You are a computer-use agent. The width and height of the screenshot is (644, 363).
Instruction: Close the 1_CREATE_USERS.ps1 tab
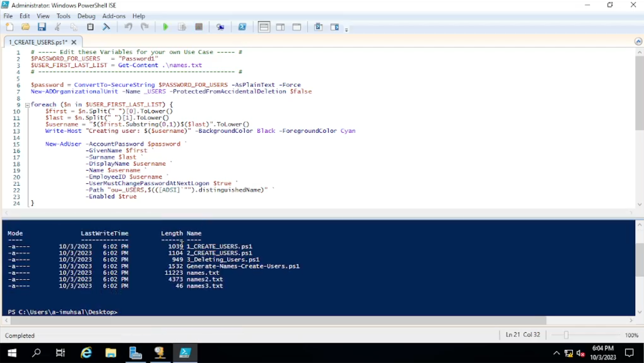[x=74, y=42]
